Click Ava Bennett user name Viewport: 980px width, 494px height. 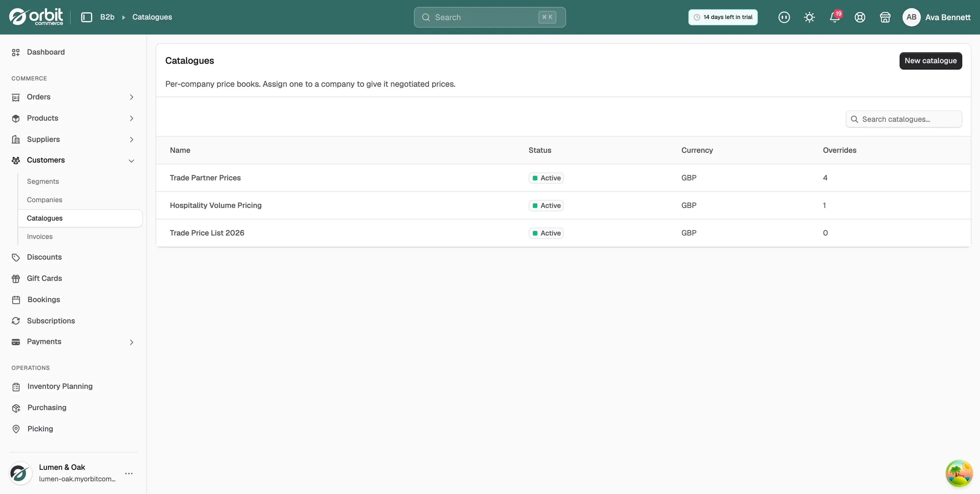[x=947, y=17]
